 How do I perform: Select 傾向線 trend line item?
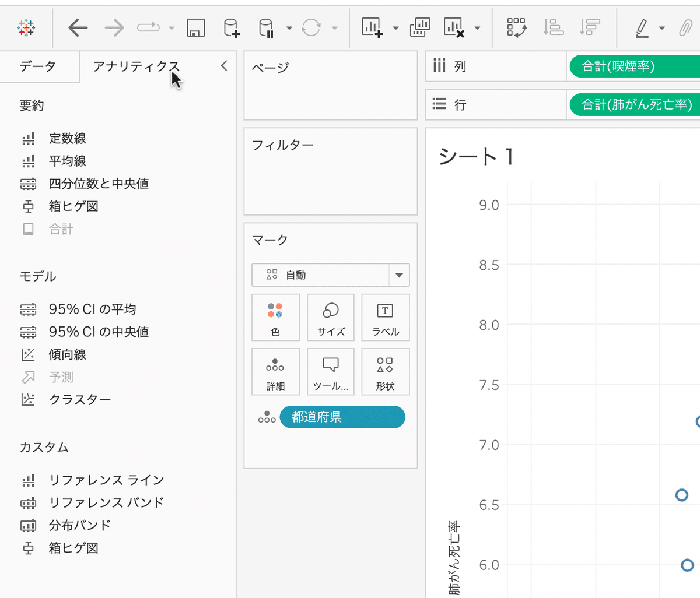coord(68,354)
